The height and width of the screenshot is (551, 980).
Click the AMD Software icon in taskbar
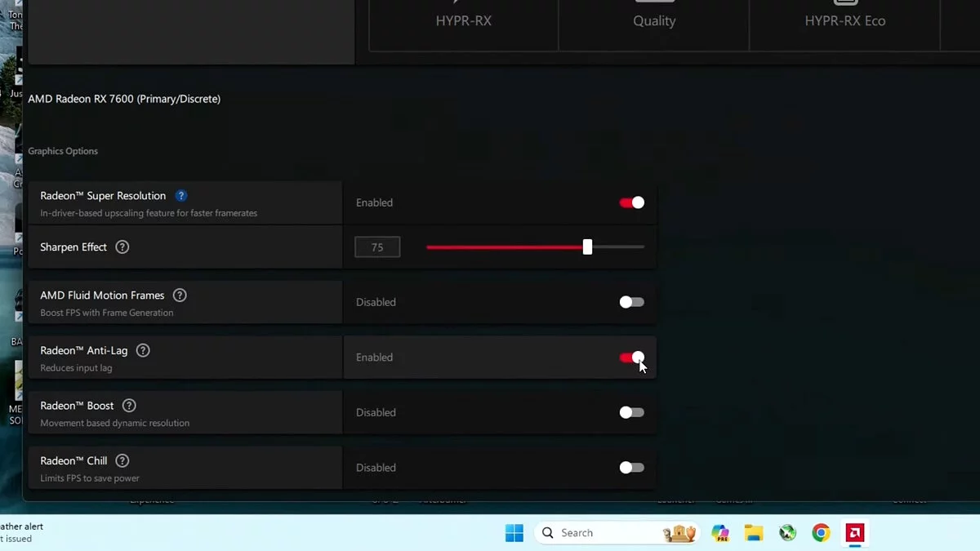coord(854,533)
